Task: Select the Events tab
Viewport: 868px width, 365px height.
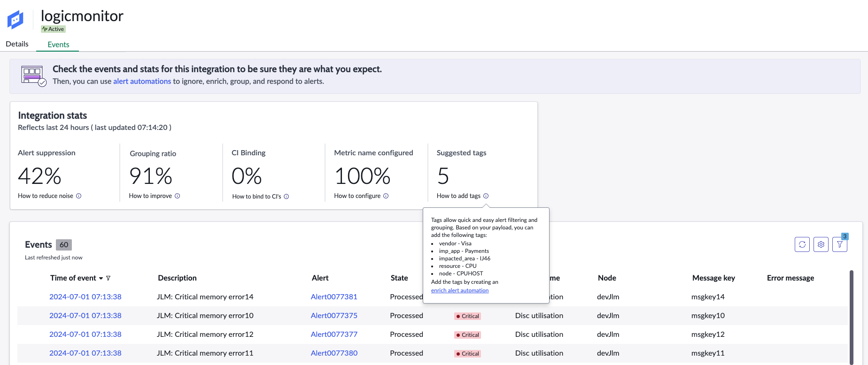Action: [x=58, y=45]
